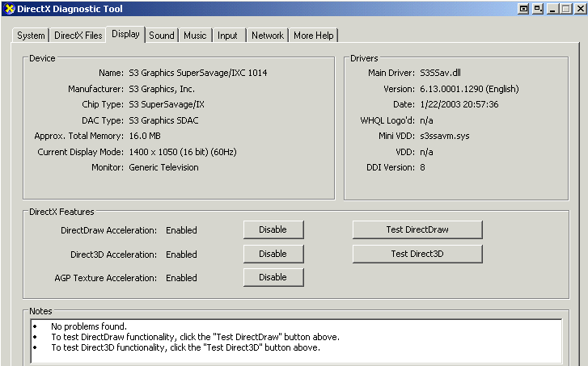Go to the Sound tab
Image resolution: width=588 pixels, height=366 pixels.
tap(161, 36)
